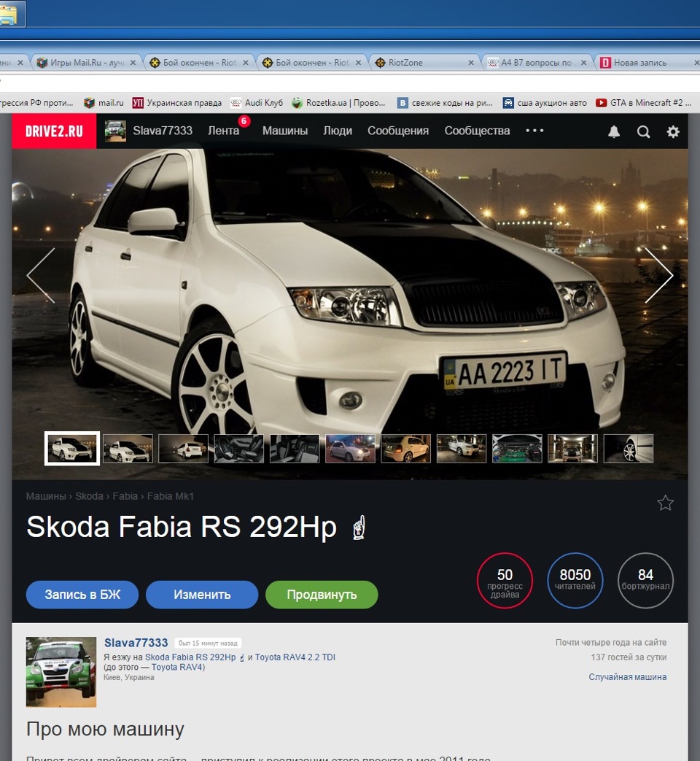Select the yellow car photo thumbnail
Image resolution: width=700 pixels, height=761 pixels.
406,449
